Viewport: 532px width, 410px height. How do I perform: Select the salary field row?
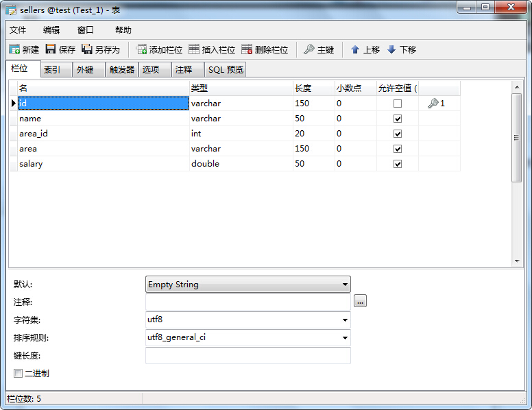[234, 164]
